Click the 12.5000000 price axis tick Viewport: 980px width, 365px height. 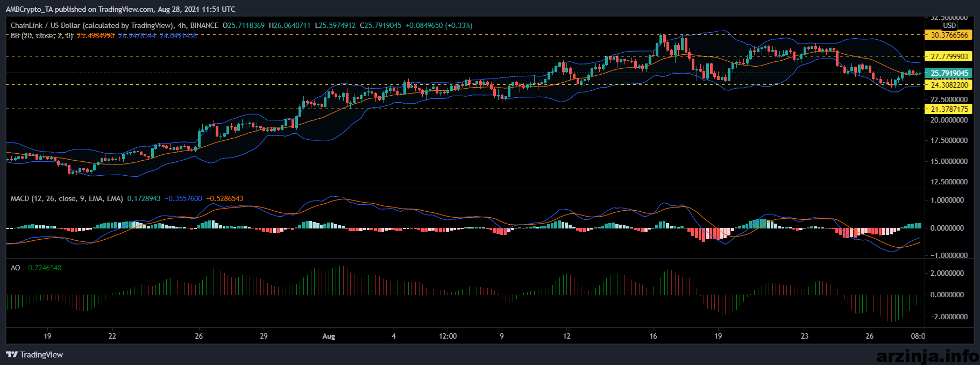coord(949,182)
